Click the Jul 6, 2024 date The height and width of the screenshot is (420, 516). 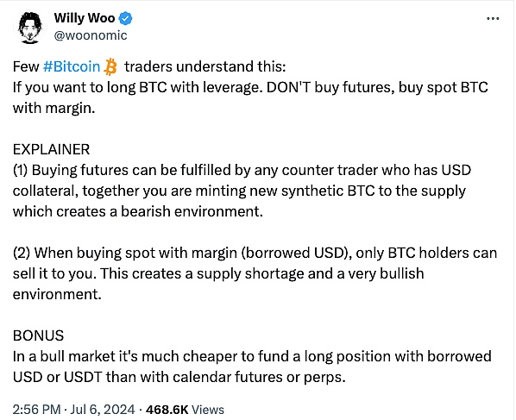pos(103,410)
